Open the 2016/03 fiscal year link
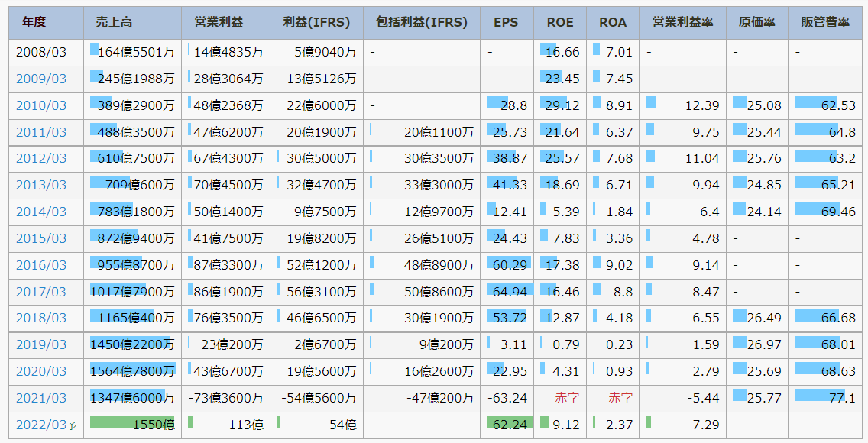Screen dimensions: 868x443 pyautogui.click(x=41, y=266)
